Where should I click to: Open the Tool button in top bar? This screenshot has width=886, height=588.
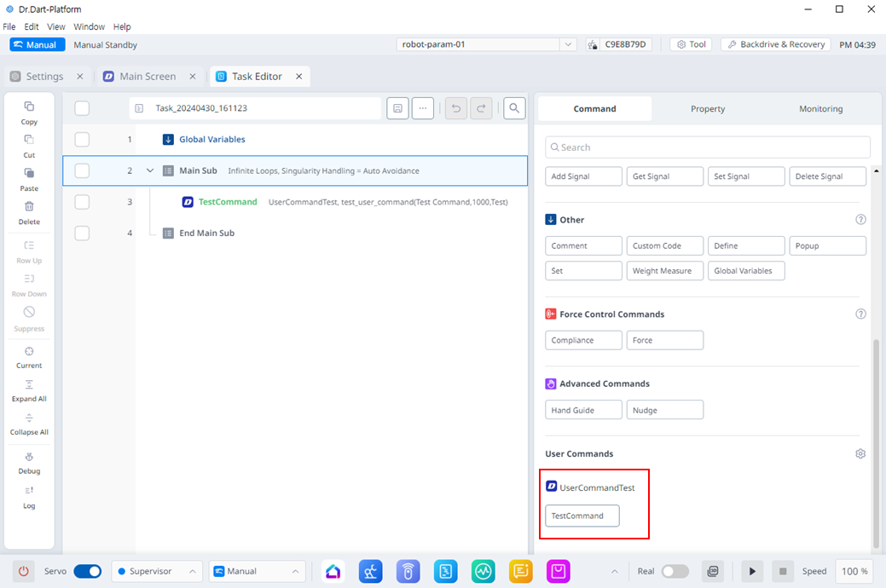tap(691, 44)
